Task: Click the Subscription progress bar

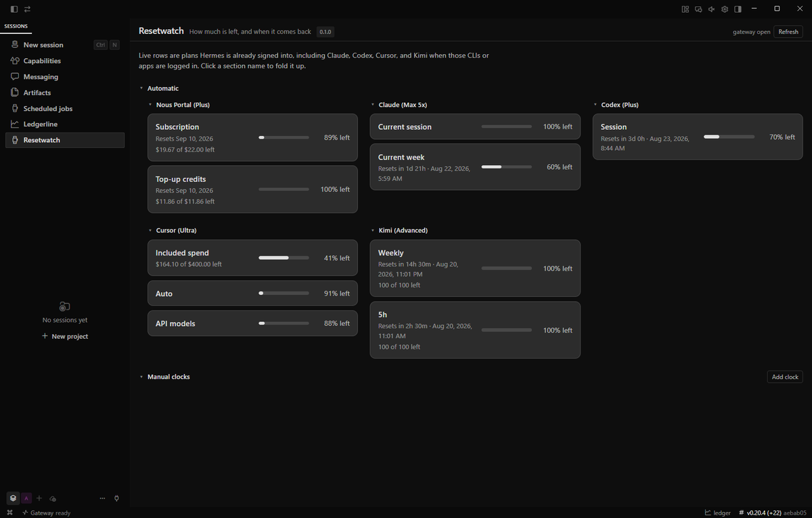Action: click(x=284, y=137)
